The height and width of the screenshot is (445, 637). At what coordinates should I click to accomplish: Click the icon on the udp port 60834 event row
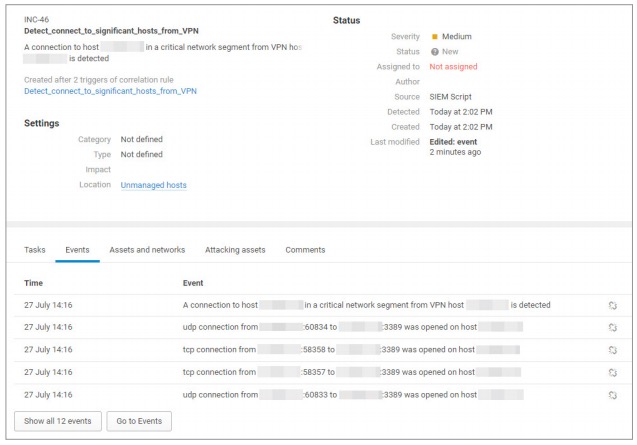[x=611, y=327]
